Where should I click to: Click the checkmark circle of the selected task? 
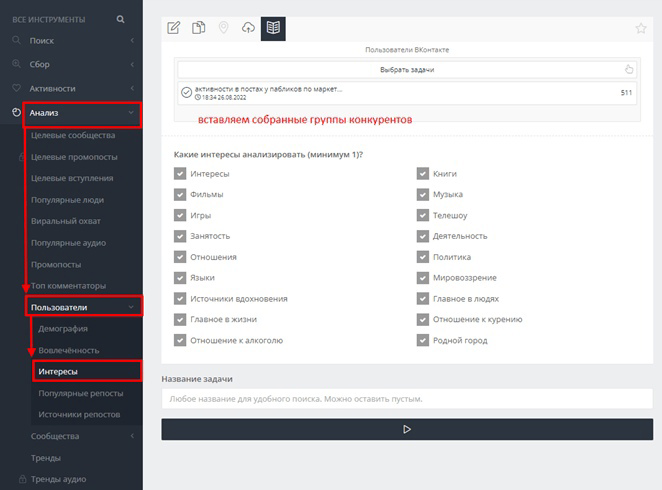(186, 92)
